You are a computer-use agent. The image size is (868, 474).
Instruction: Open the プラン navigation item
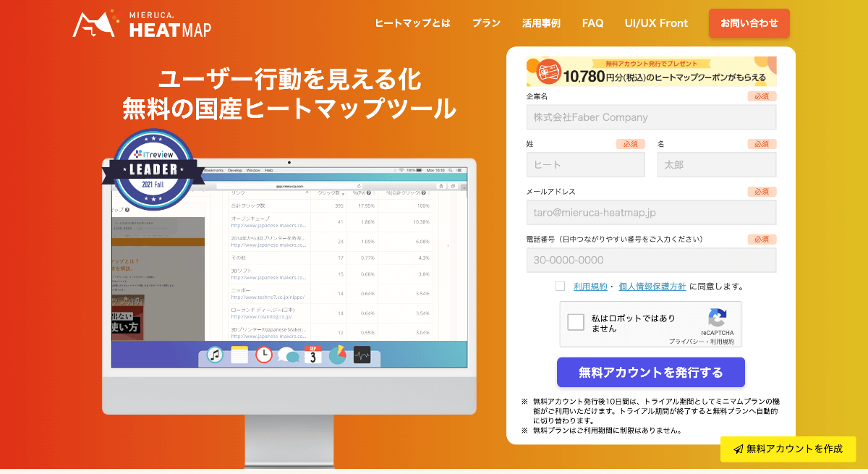tap(486, 23)
